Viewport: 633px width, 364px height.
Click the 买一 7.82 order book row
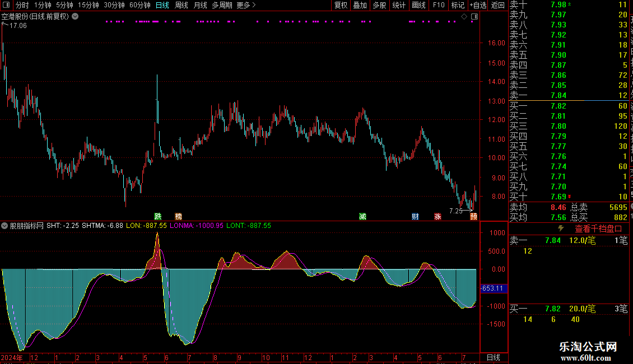point(569,106)
